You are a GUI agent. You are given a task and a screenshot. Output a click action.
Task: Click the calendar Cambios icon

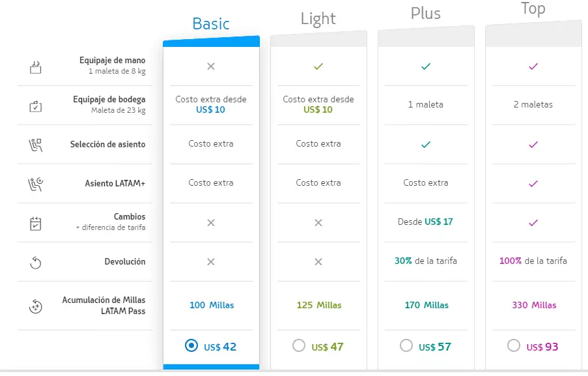coord(36,224)
